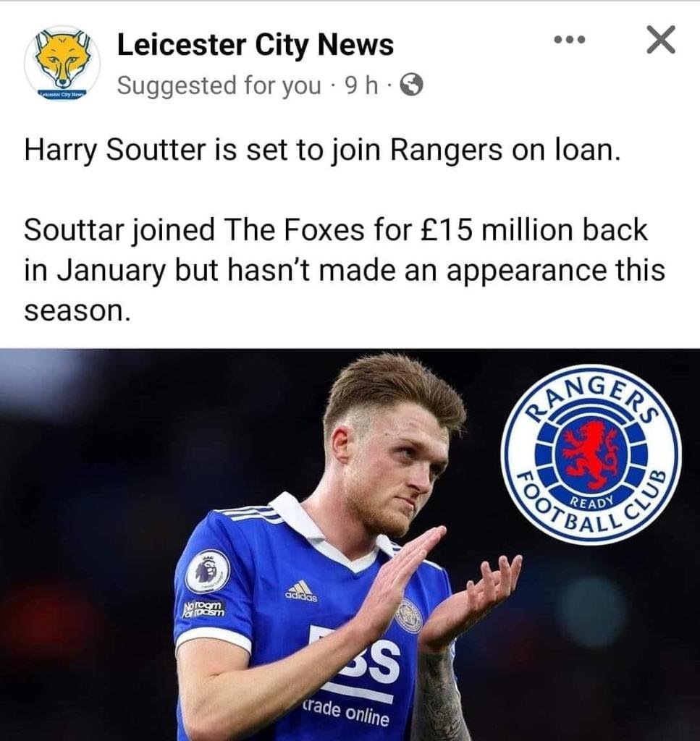Dismiss the suggested post with X
The image size is (700, 741).
pos(660,40)
